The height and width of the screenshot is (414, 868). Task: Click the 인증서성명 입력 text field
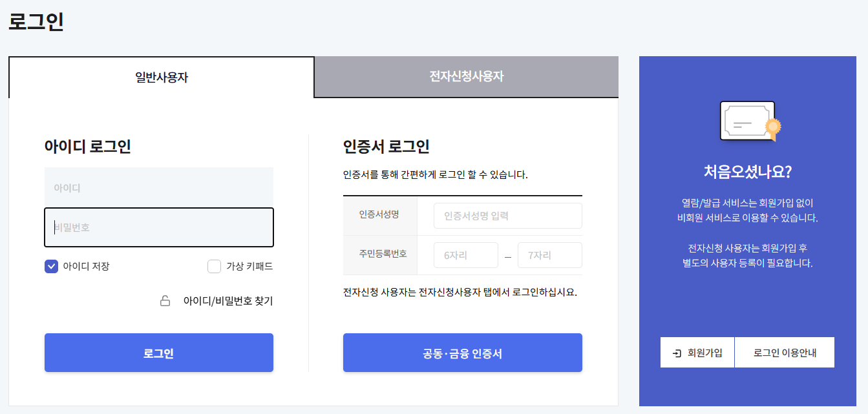(507, 215)
